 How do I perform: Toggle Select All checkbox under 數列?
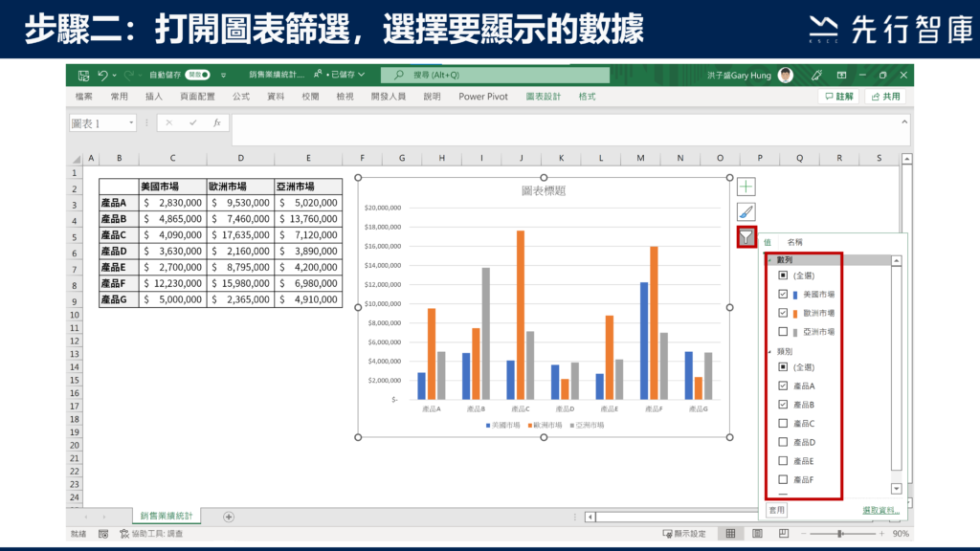783,275
